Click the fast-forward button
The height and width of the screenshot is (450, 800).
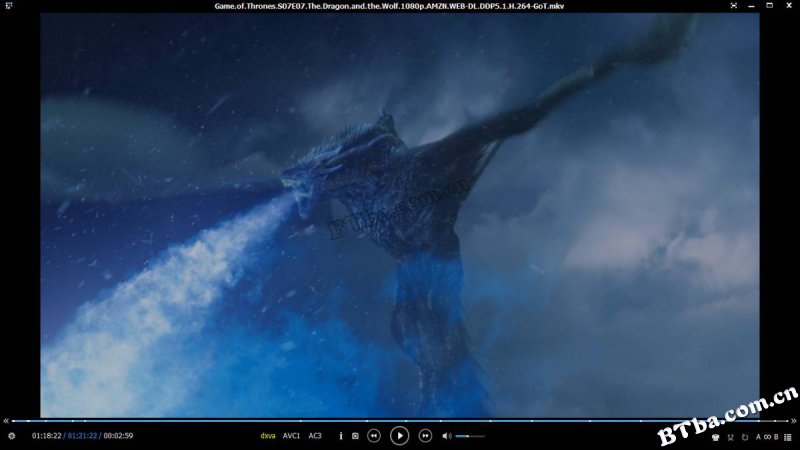[x=425, y=436]
